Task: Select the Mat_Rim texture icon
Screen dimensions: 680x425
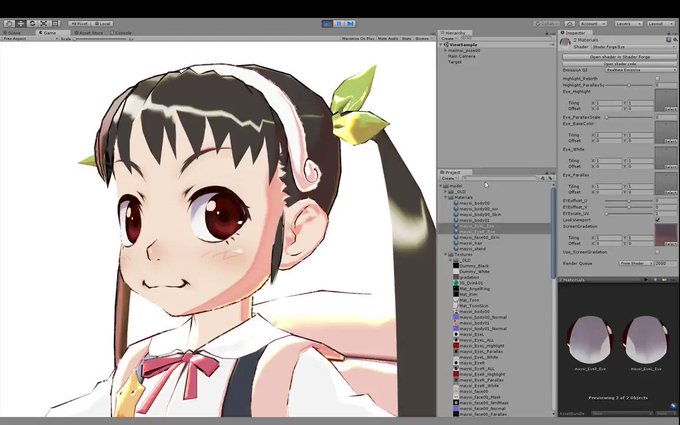Action: pyautogui.click(x=456, y=294)
